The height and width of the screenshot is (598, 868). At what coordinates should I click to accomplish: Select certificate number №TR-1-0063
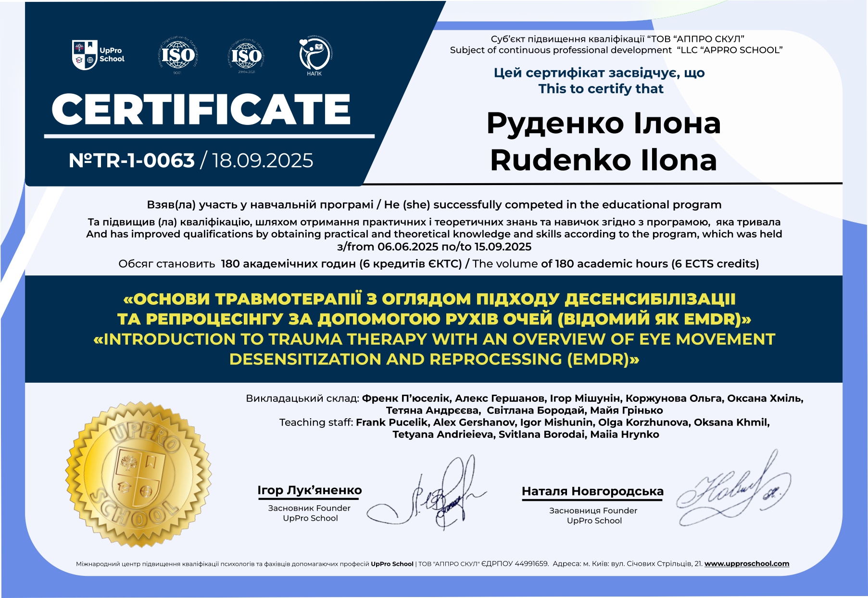131,161
